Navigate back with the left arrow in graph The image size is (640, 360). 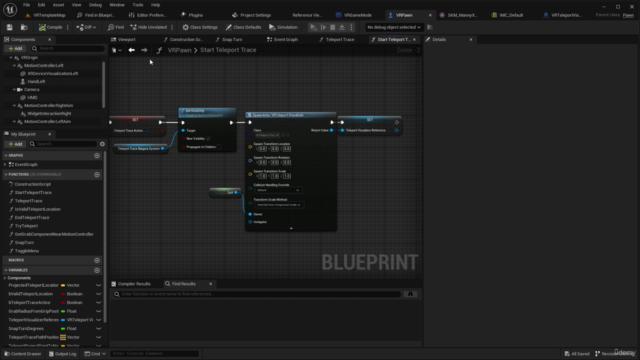[x=131, y=50]
